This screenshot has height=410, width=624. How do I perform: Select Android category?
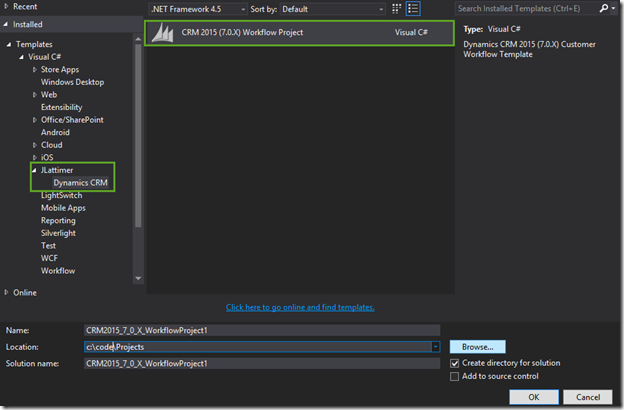(55, 132)
